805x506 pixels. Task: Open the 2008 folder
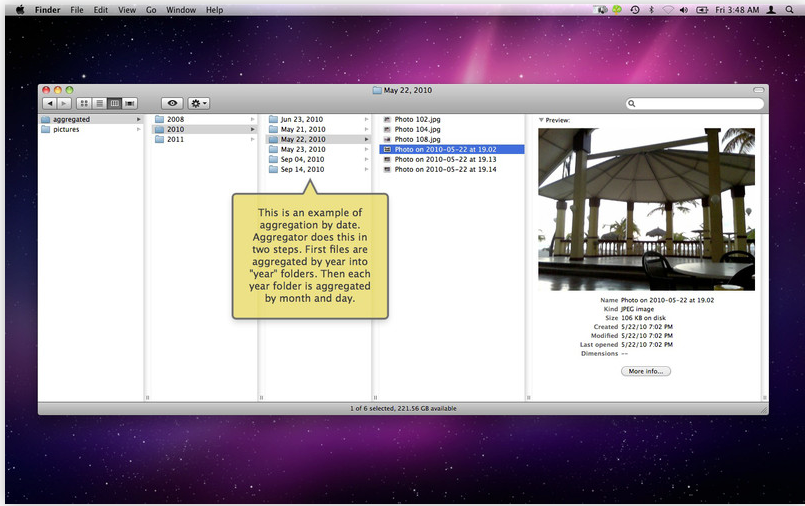click(x=175, y=119)
